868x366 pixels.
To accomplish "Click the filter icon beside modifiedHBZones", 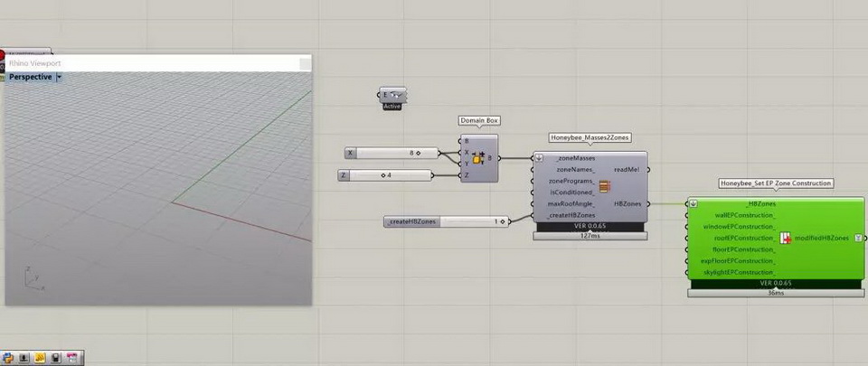I will pos(857,238).
